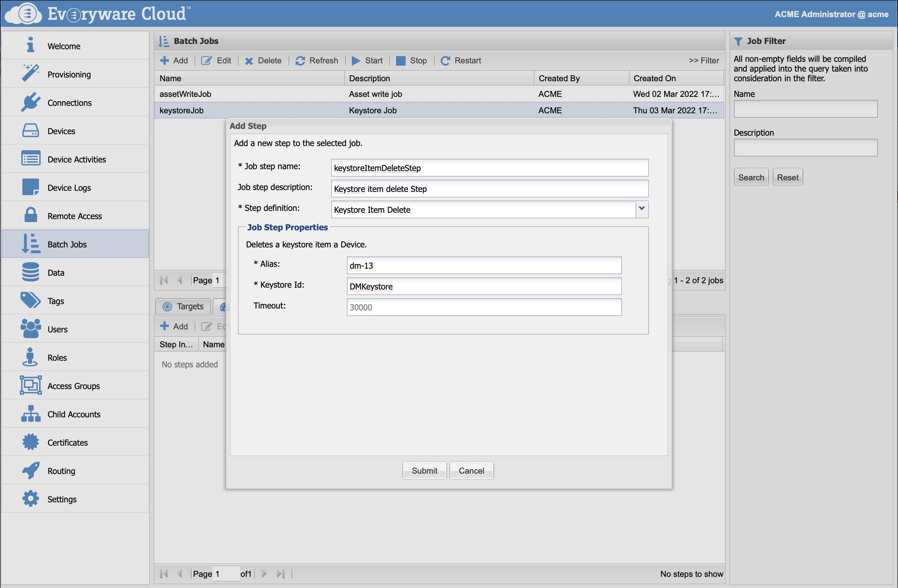Image resolution: width=898 pixels, height=588 pixels.
Task: Open the Step definition dropdown arrow
Action: point(641,209)
